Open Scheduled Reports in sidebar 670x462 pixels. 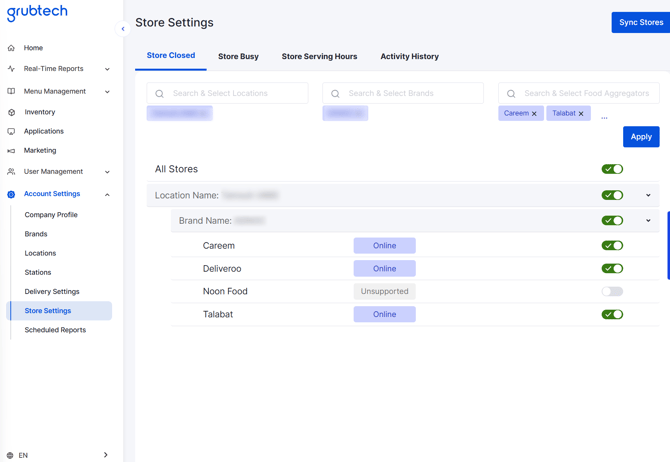coord(55,330)
